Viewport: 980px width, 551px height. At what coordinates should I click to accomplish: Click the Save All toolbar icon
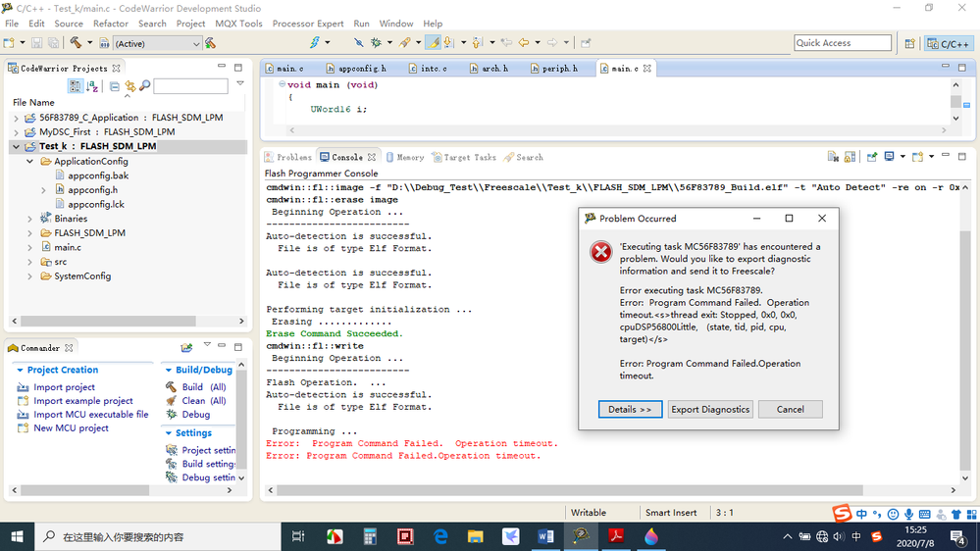click(x=54, y=43)
